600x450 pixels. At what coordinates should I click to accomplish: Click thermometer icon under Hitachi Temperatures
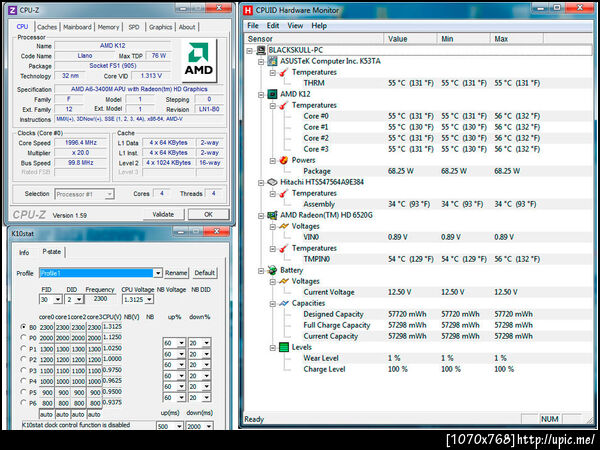click(x=284, y=194)
